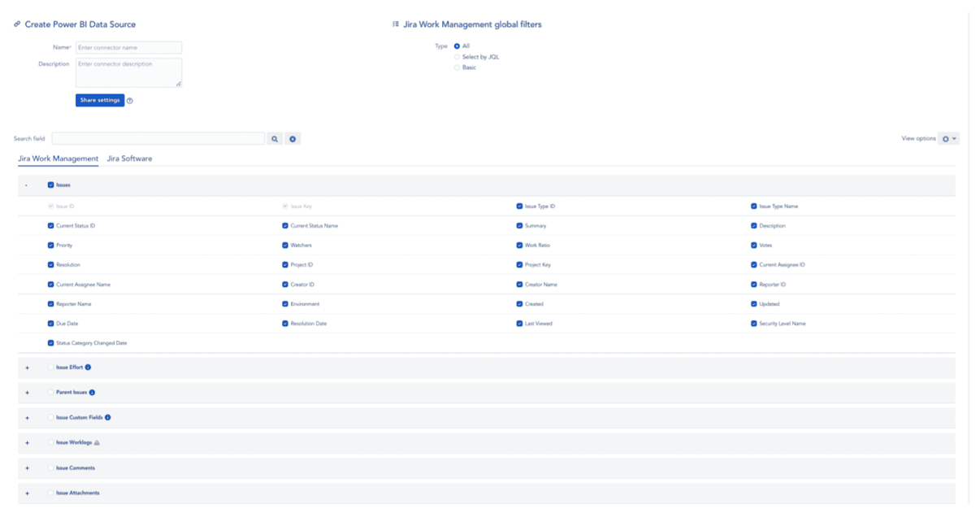Enable the Issue Custom Fields group checkbox
Viewport: 980px width, 513px height.
click(x=51, y=418)
